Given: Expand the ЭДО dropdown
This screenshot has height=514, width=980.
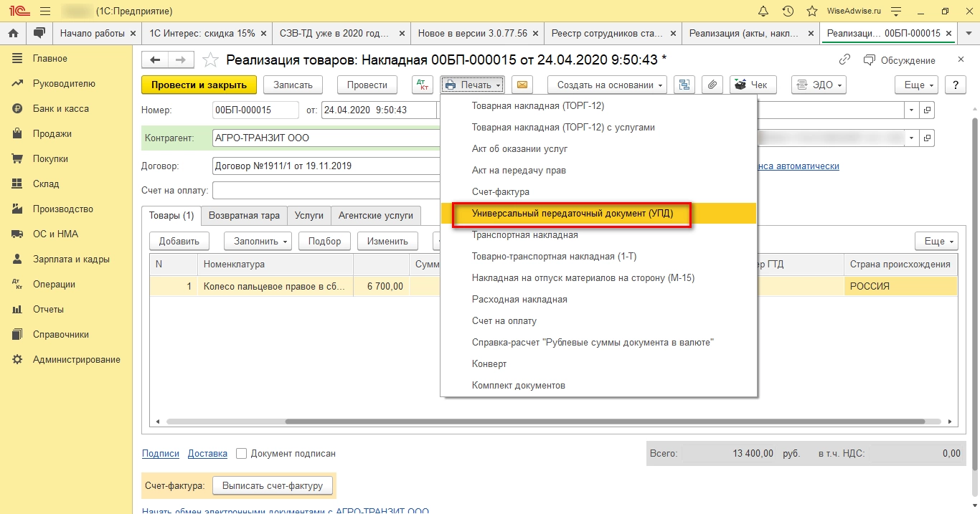Looking at the screenshot, I should coord(819,85).
